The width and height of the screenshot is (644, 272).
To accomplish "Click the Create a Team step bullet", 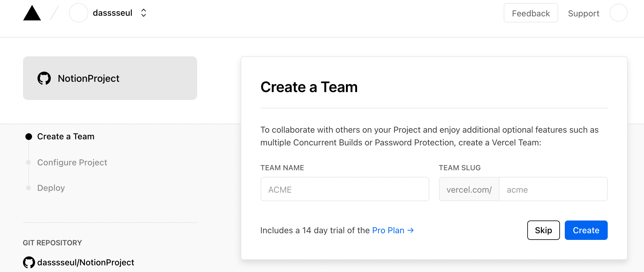I will pyautogui.click(x=29, y=137).
